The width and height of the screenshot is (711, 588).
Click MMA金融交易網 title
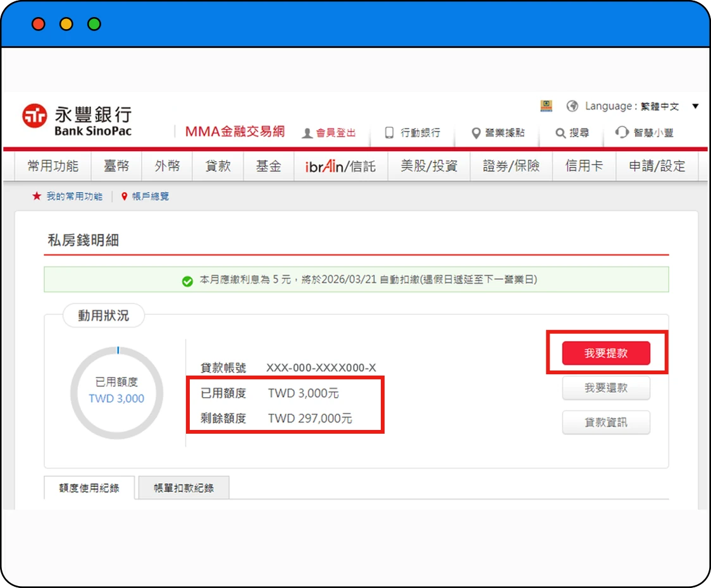(235, 132)
